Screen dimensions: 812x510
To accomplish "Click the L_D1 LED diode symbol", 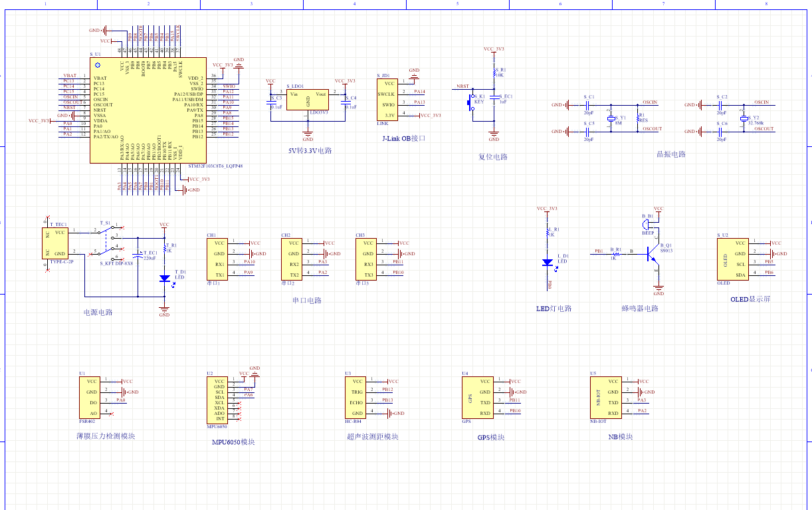I will pos(549,262).
